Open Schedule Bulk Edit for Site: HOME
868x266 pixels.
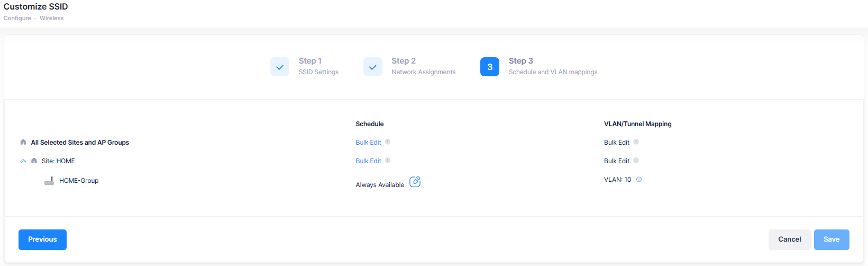(x=368, y=161)
